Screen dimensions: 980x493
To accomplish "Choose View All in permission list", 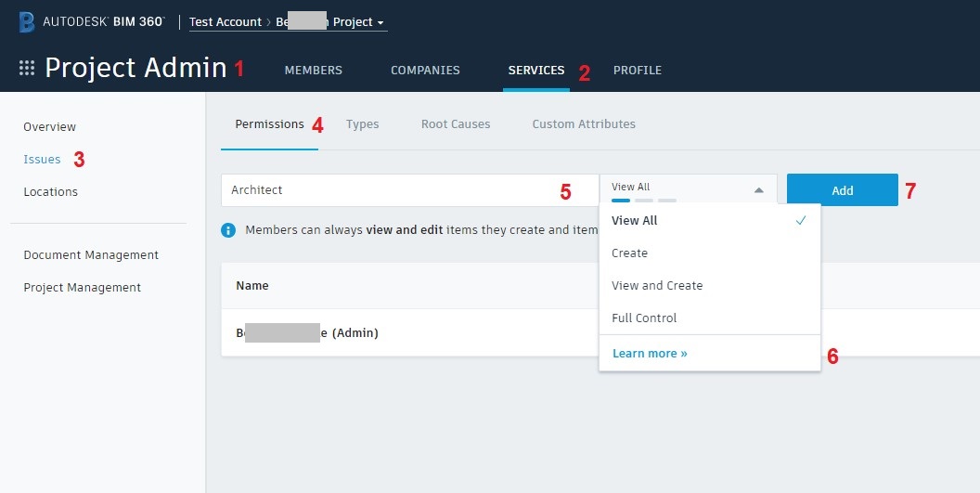I will [709, 220].
